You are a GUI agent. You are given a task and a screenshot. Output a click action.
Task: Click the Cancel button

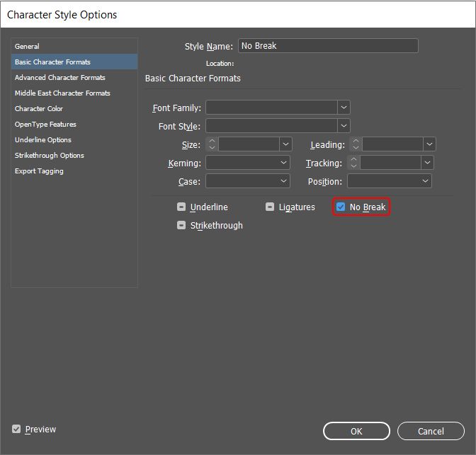click(x=431, y=431)
